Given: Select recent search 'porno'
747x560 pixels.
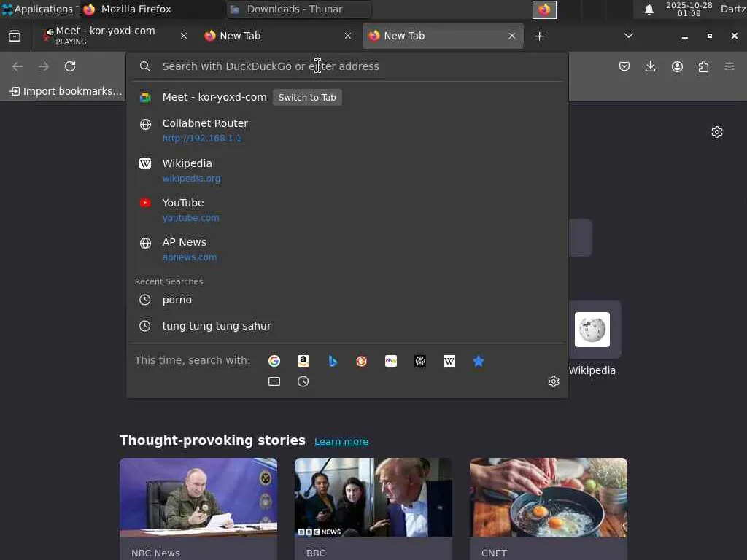Looking at the screenshot, I should [347, 300].
